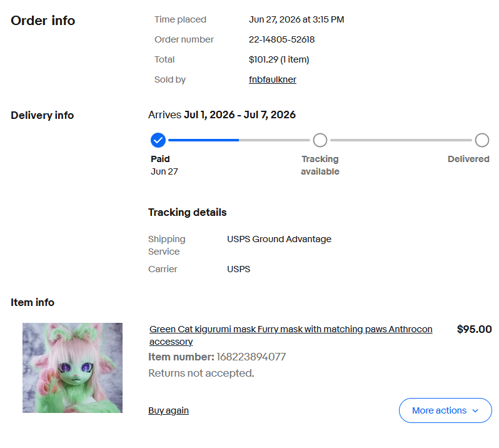Click the order number 22-14805-52618
This screenshot has height=448, width=499.
point(281,39)
